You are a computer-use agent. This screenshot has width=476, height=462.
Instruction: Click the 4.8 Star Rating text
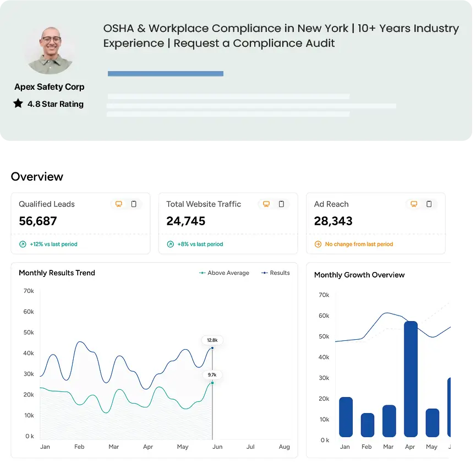click(x=56, y=104)
